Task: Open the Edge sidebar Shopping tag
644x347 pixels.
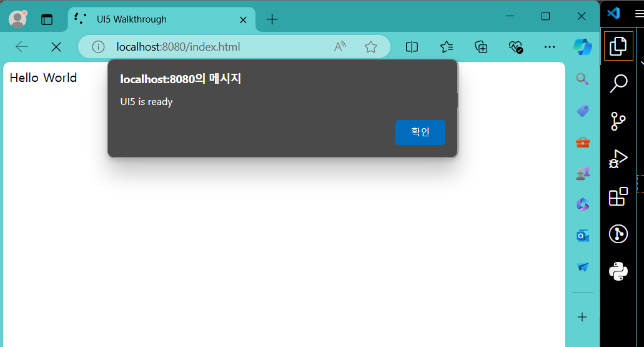Action: [x=582, y=111]
